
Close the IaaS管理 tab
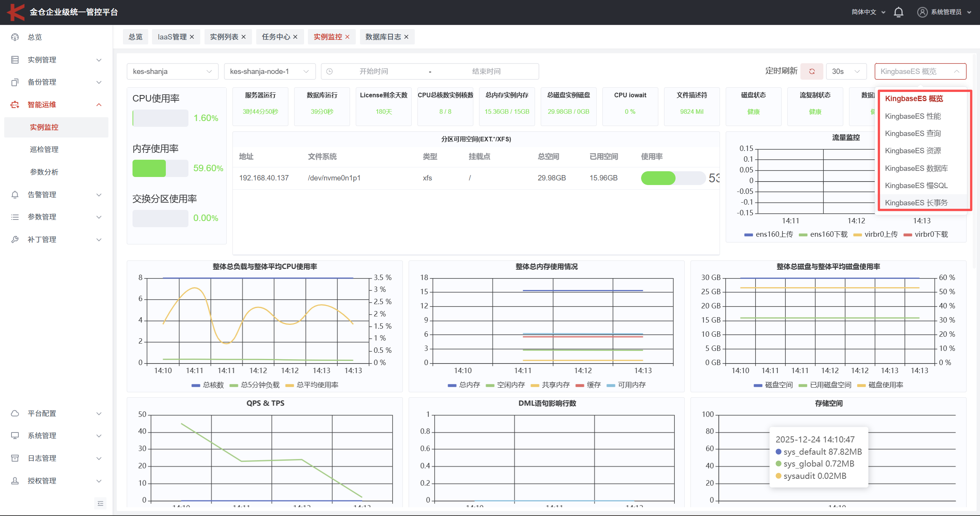tap(192, 37)
